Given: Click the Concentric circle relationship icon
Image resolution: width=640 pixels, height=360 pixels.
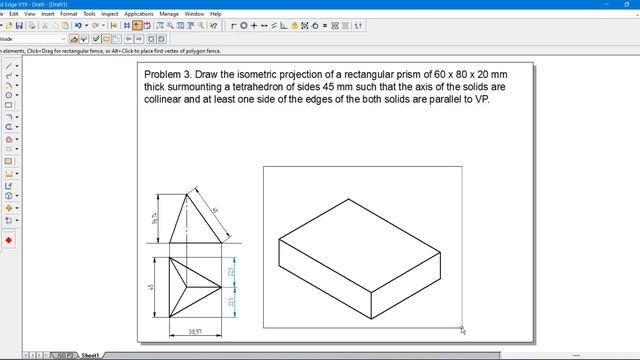Looking at the screenshot, I should coord(244,26).
